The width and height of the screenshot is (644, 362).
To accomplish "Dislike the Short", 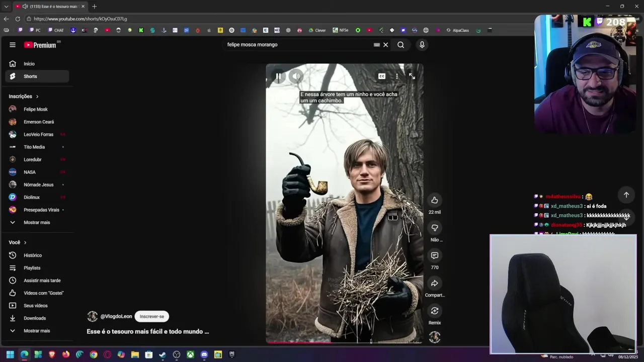I will click(435, 228).
